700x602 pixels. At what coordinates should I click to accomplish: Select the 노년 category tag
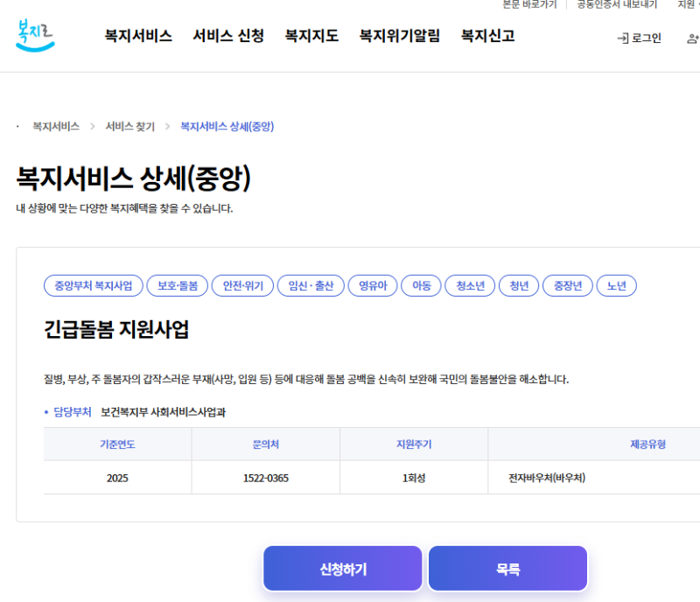[x=617, y=285]
